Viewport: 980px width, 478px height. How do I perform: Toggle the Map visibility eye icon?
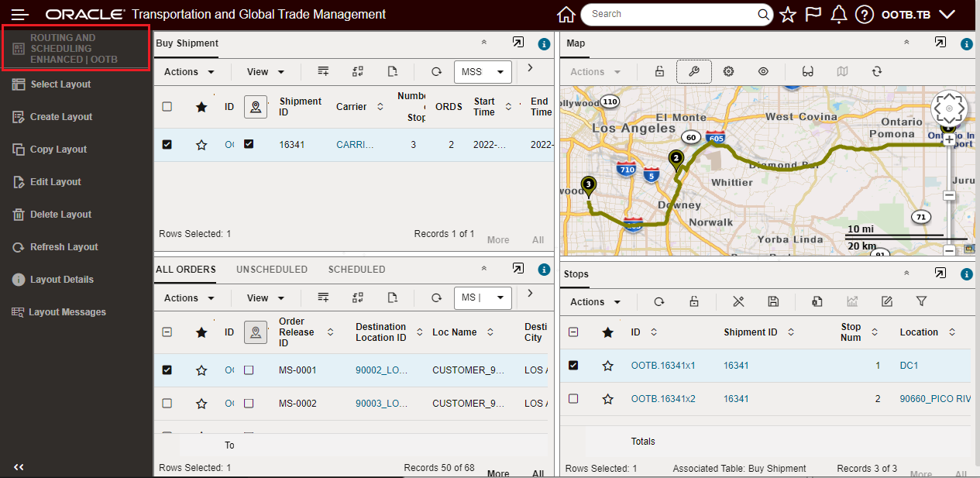click(x=763, y=71)
